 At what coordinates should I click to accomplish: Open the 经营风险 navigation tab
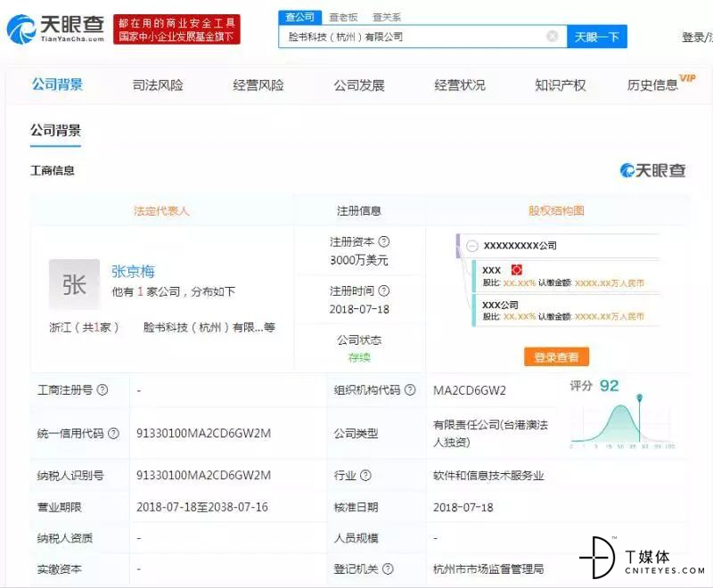pos(258,85)
